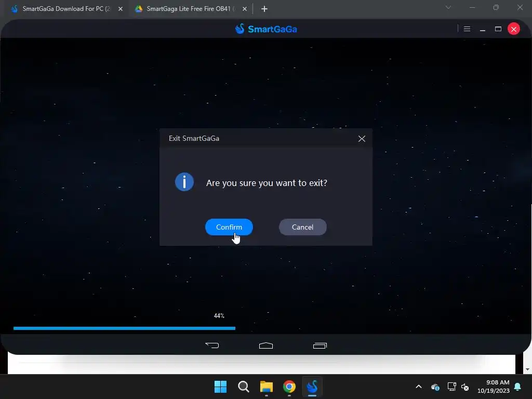
Task: Open the browser tab search dropdown
Action: pyautogui.click(x=448, y=7)
